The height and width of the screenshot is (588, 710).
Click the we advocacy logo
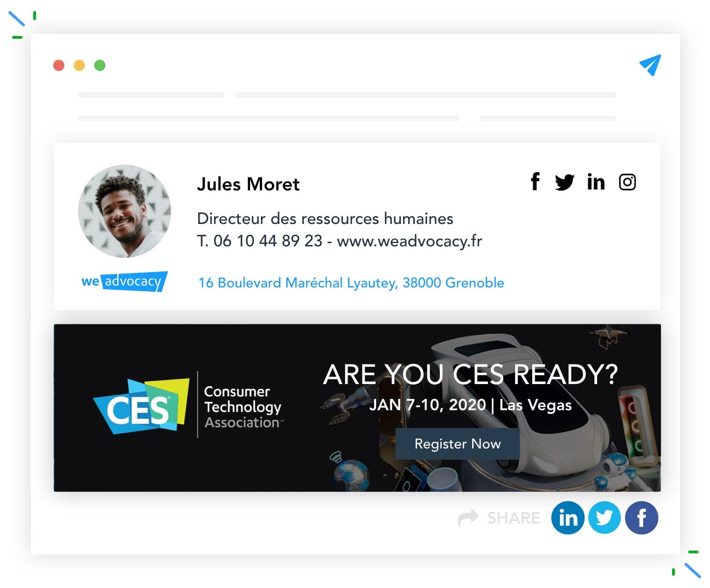point(124,281)
